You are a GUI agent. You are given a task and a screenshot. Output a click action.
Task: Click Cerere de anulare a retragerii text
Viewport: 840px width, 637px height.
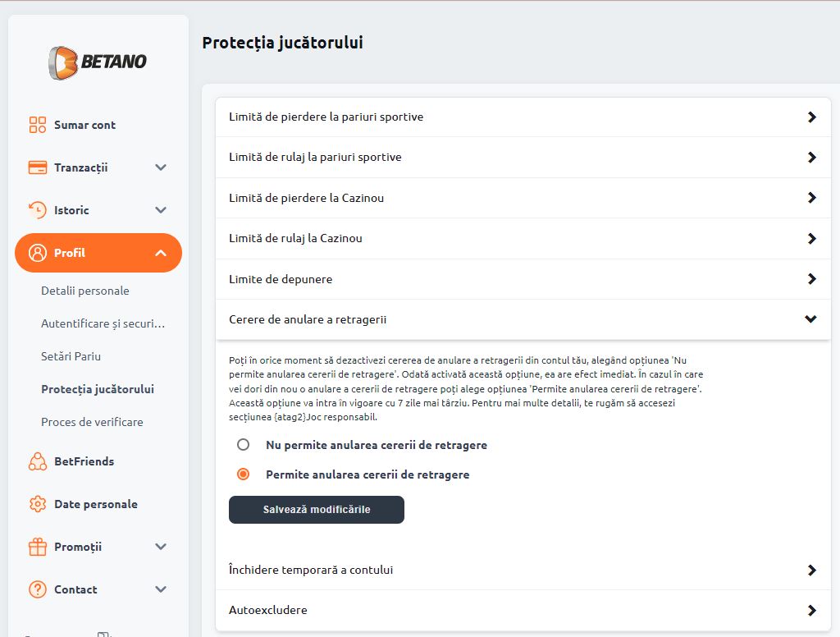[x=308, y=319]
